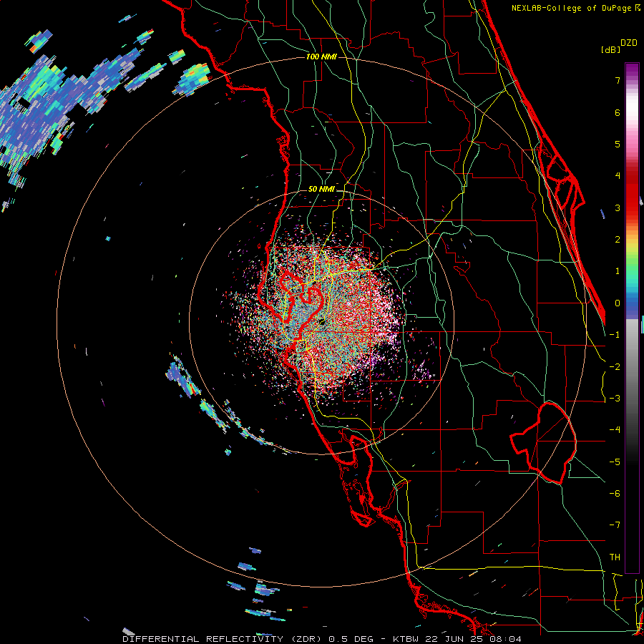Click the NEXLAB-College of DuPage watermark text
This screenshot has width=644, height=644.
(575, 8)
